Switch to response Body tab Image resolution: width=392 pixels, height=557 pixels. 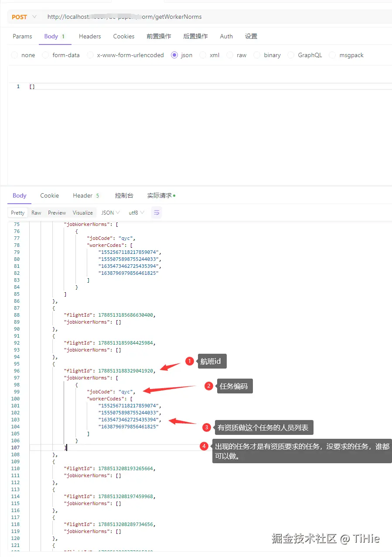tap(20, 195)
